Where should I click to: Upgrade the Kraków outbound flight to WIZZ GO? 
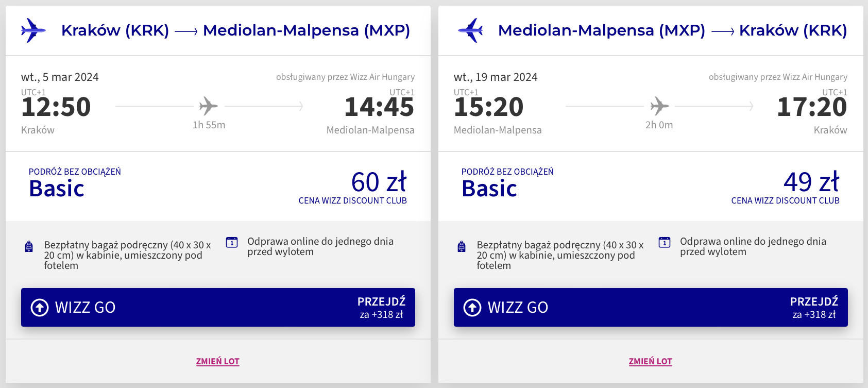218,307
